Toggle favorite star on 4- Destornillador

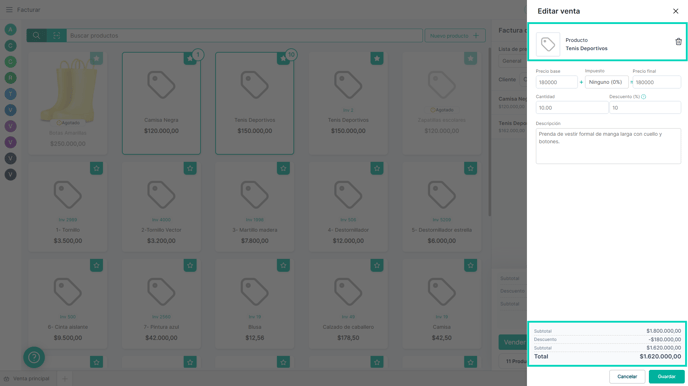coord(377,168)
